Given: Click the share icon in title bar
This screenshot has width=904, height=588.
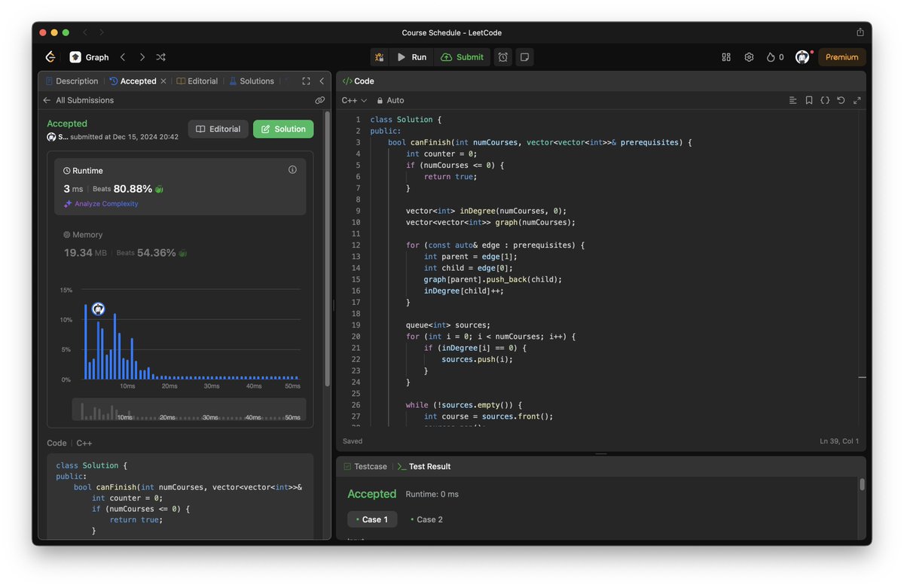Looking at the screenshot, I should point(860,32).
